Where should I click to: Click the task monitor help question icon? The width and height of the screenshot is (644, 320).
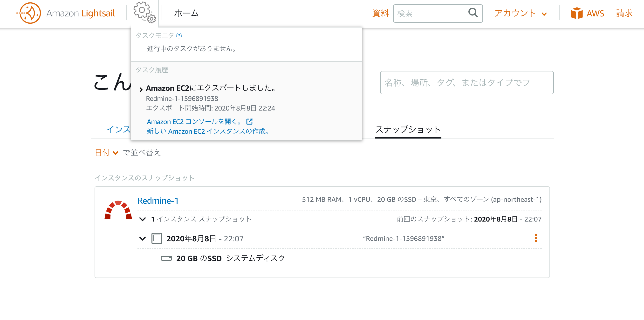179,36
